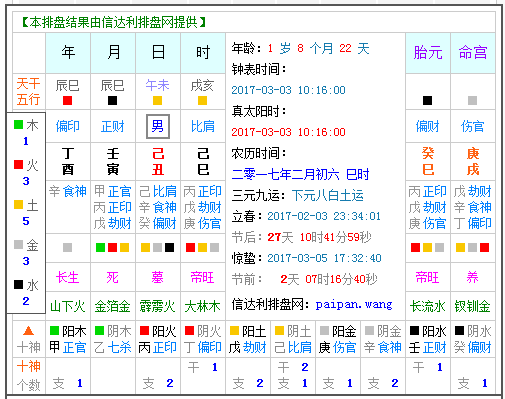The width and height of the screenshot is (505, 399).
Task: Select the 时 column header
Action: click(x=203, y=53)
